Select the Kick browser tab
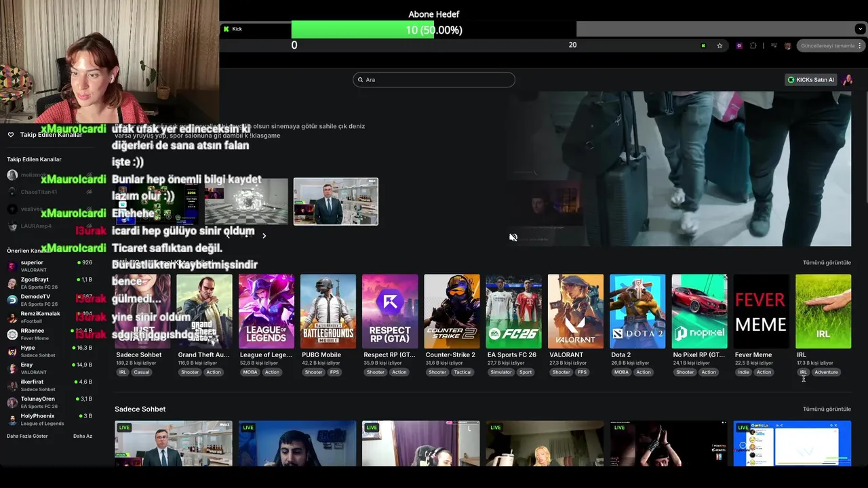The image size is (868, 488). coord(256,29)
